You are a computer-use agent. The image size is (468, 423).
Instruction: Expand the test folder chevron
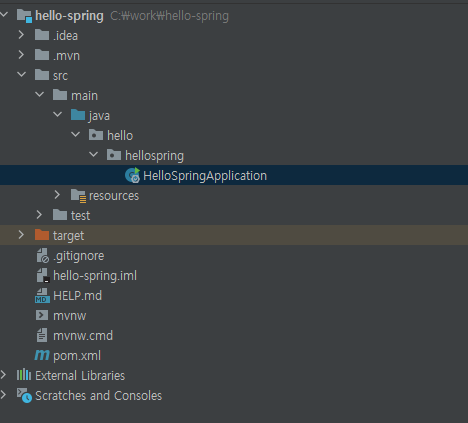[39, 214]
